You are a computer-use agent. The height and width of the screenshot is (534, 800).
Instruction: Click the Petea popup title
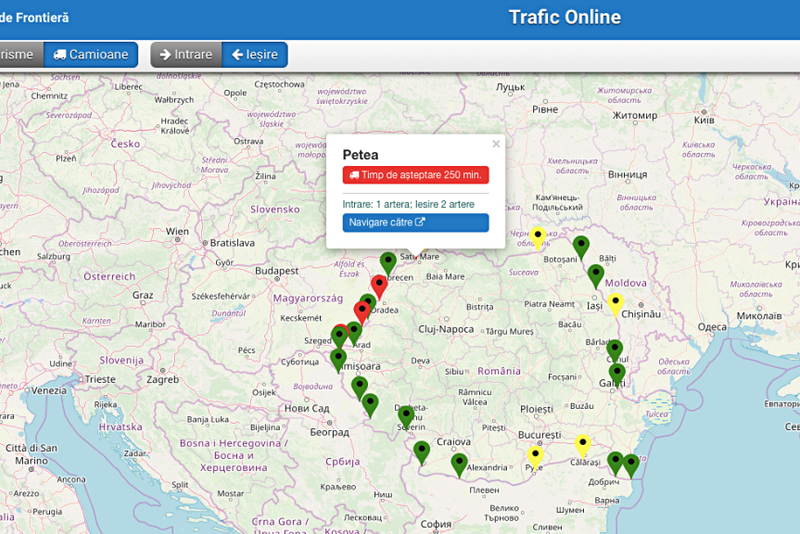360,154
